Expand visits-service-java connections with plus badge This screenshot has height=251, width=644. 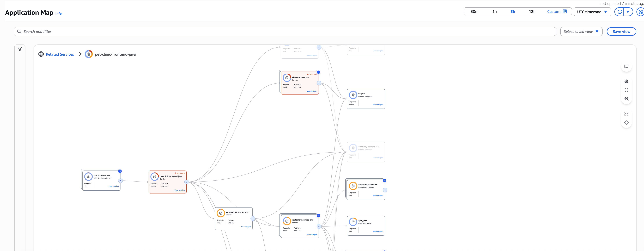pos(319,83)
